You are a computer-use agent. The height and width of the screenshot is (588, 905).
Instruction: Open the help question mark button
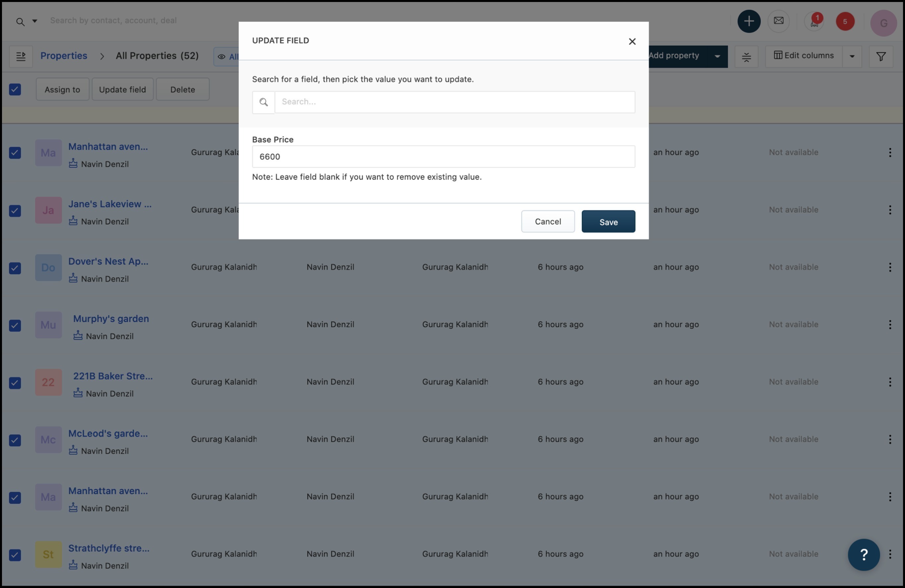pyautogui.click(x=864, y=555)
